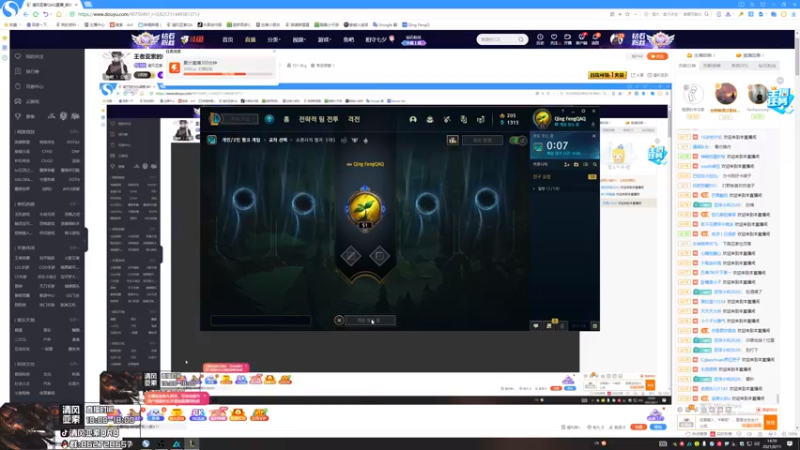Click the League lobby chat input box

pyautogui.click(x=260, y=320)
